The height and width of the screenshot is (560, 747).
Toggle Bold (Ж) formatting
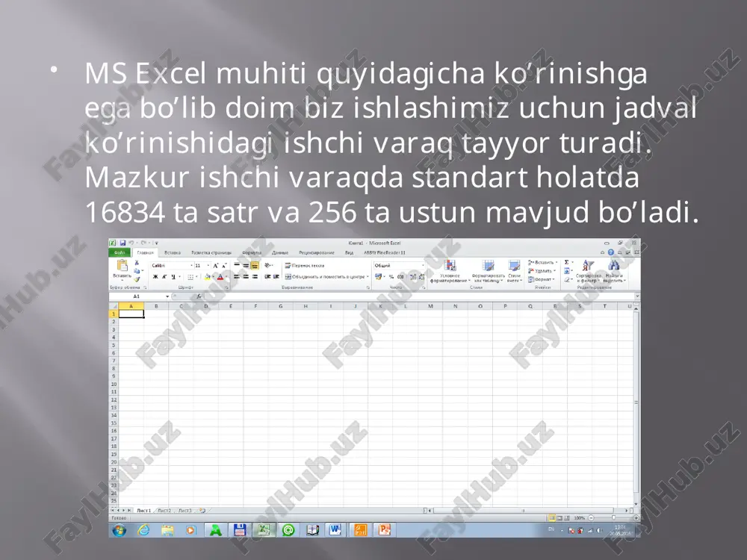tap(155, 277)
